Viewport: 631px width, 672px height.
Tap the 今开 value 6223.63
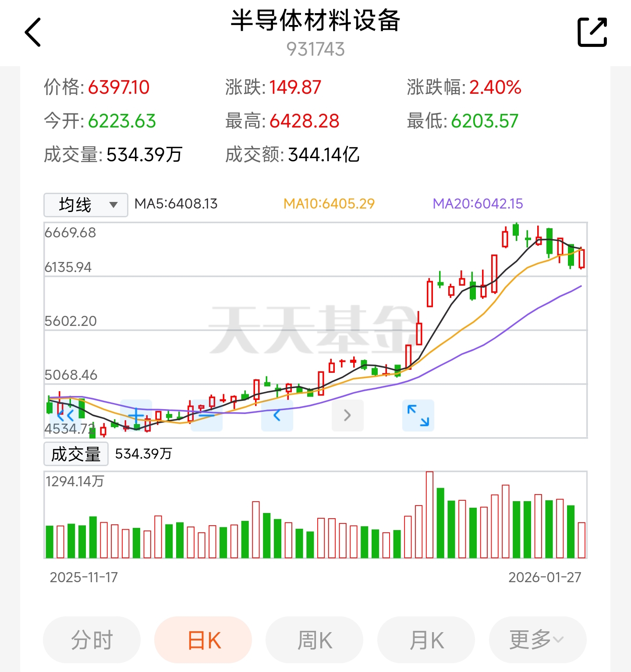(122, 121)
